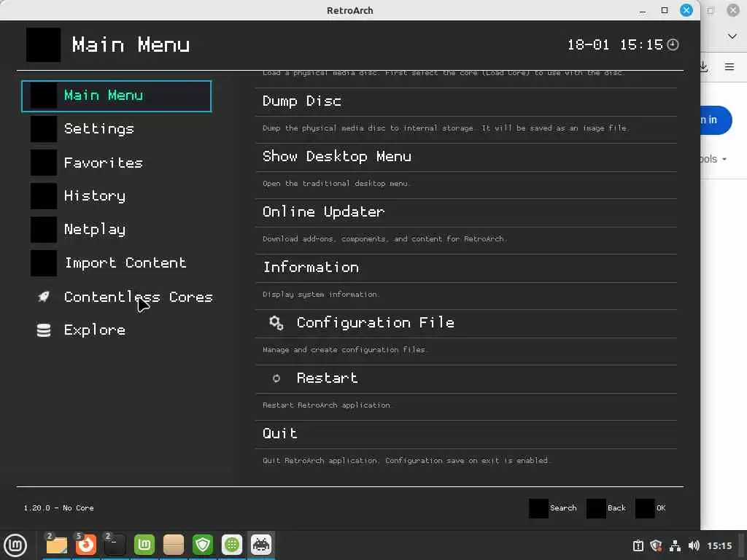The width and height of the screenshot is (747, 560).
Task: Open Import Content in the sidebar
Action: pyautogui.click(x=125, y=262)
